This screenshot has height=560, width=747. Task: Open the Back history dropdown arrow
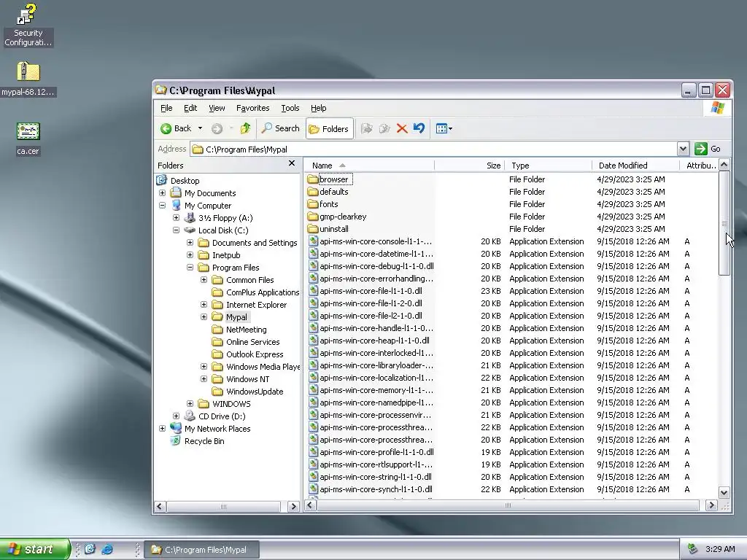[200, 128]
